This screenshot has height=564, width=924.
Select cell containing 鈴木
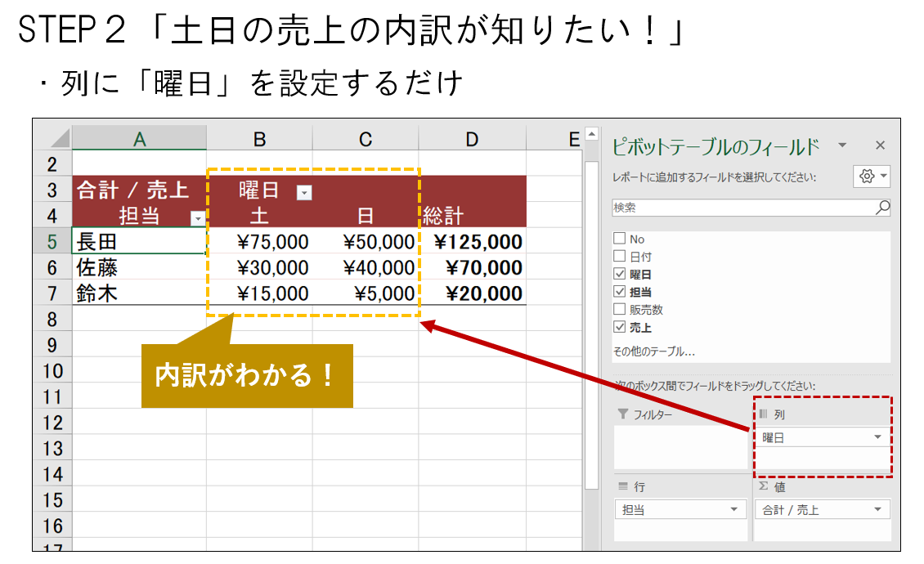click(x=139, y=293)
